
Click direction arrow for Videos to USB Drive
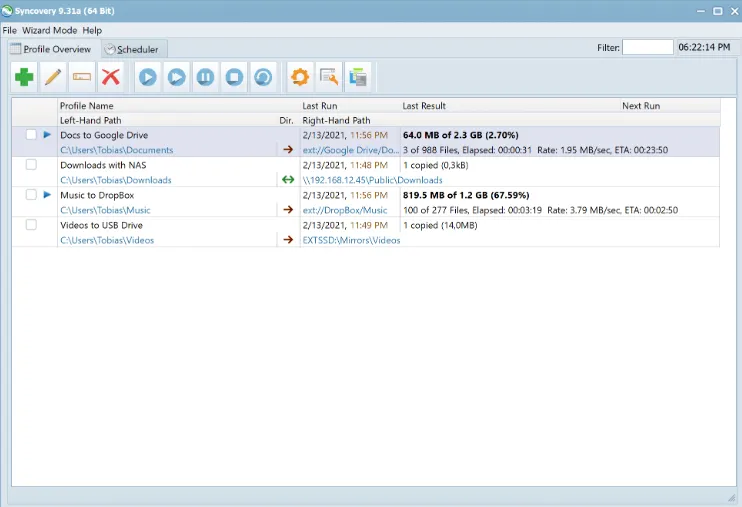(288, 240)
